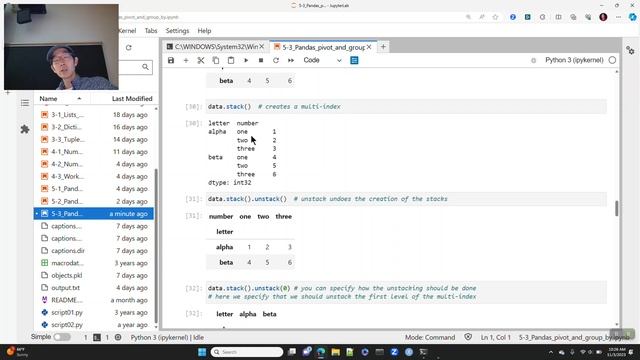Open the objects.pkl file

94,276
